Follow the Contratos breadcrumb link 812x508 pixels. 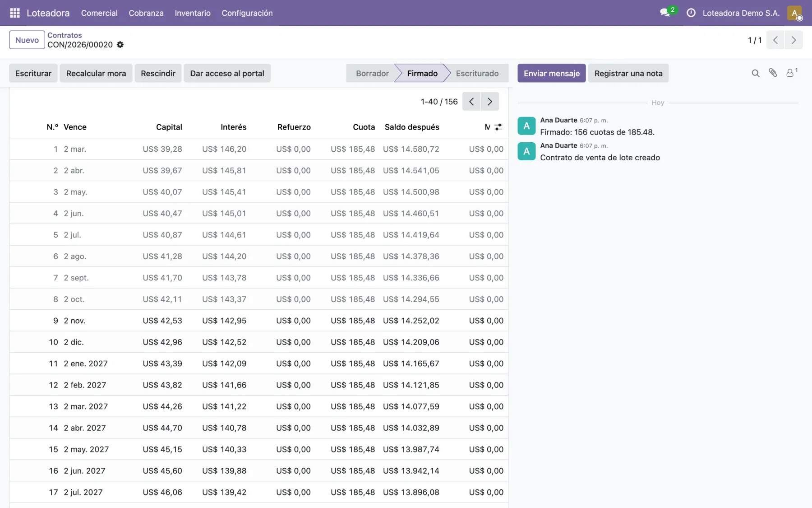(65, 35)
